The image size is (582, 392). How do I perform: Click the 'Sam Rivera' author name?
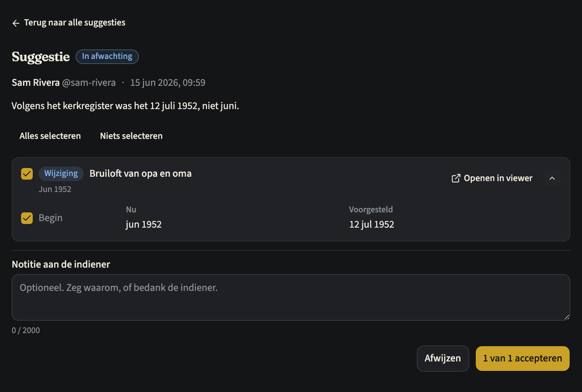coord(36,83)
